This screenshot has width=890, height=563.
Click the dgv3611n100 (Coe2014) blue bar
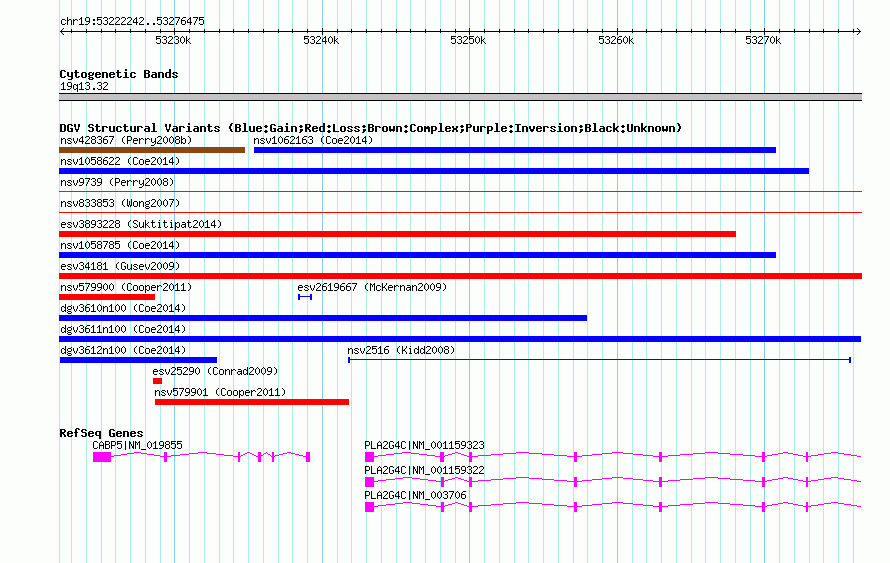pos(460,339)
